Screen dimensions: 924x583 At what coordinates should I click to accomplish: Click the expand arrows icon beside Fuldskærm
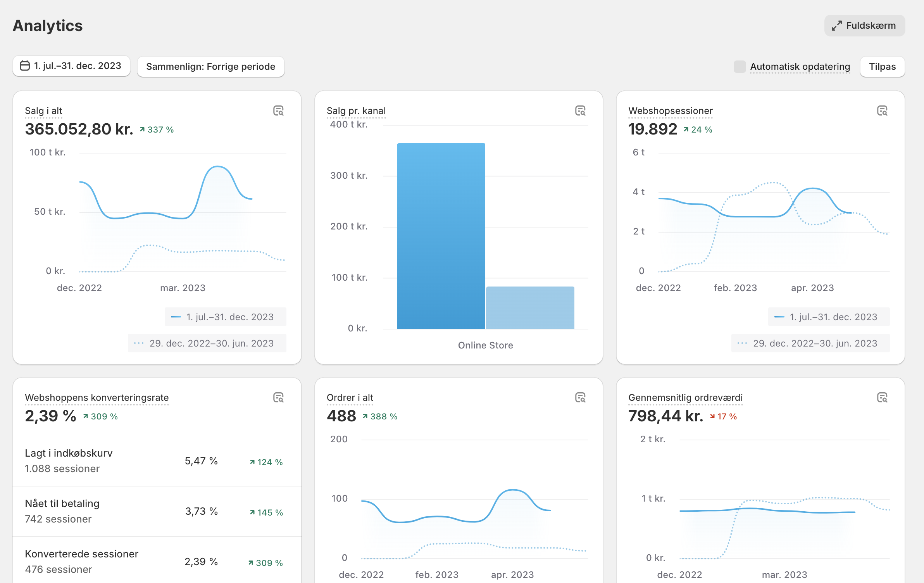click(836, 26)
